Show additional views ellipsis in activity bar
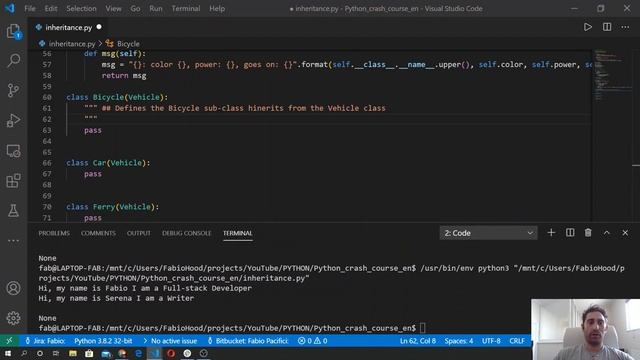 (x=13, y=241)
